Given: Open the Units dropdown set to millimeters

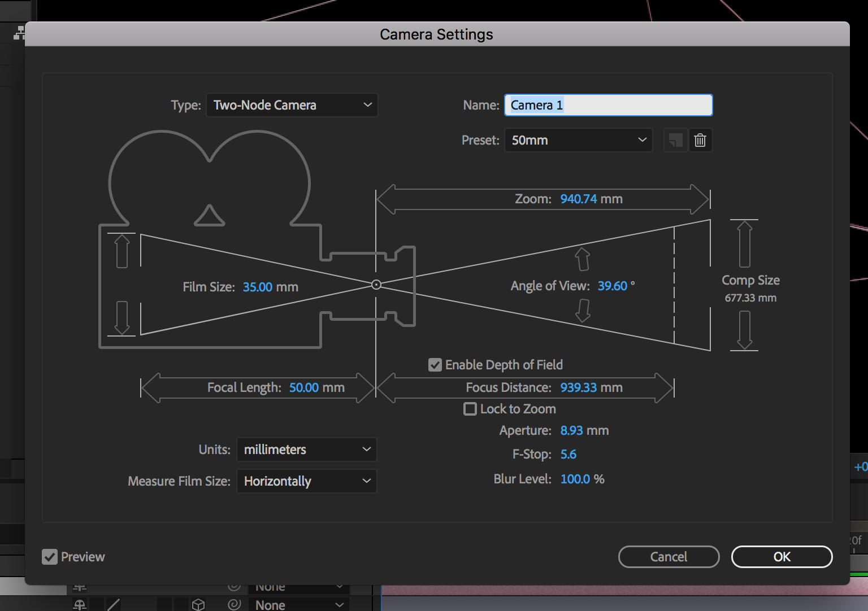Looking at the screenshot, I should click(x=307, y=449).
